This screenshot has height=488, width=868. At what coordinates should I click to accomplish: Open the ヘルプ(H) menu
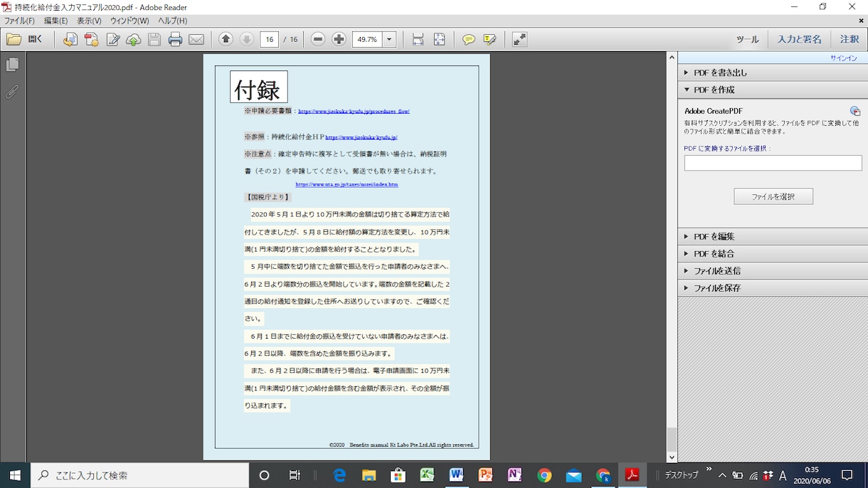tap(172, 21)
